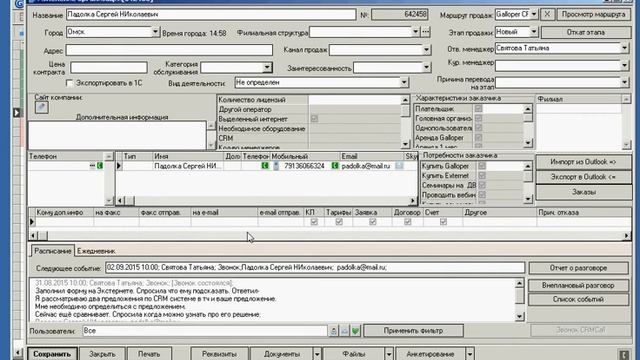This screenshot has width=640, height=360.
Task: Open the Маршрут продаж dropdown
Action: pos(533,14)
